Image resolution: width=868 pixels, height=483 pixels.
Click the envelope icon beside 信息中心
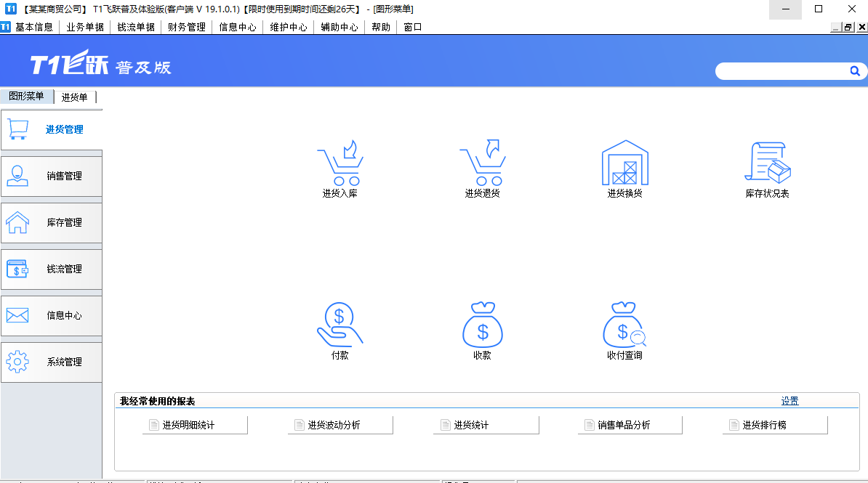[x=17, y=315]
